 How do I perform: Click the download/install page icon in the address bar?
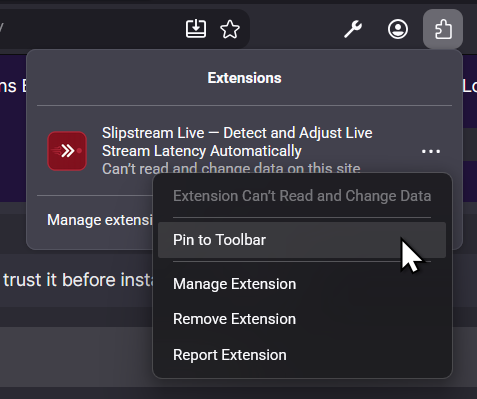tap(196, 29)
